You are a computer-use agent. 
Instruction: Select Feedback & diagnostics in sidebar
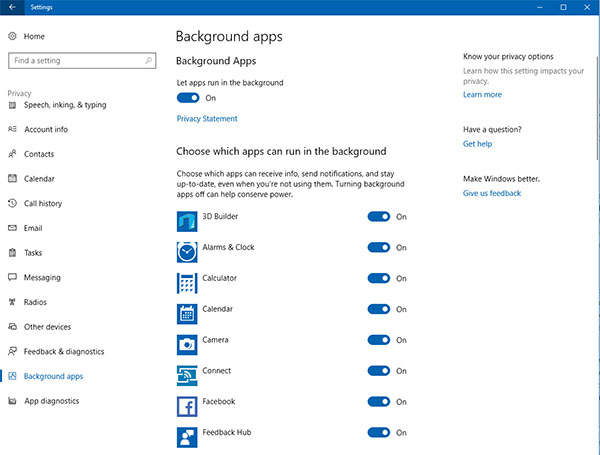64,351
